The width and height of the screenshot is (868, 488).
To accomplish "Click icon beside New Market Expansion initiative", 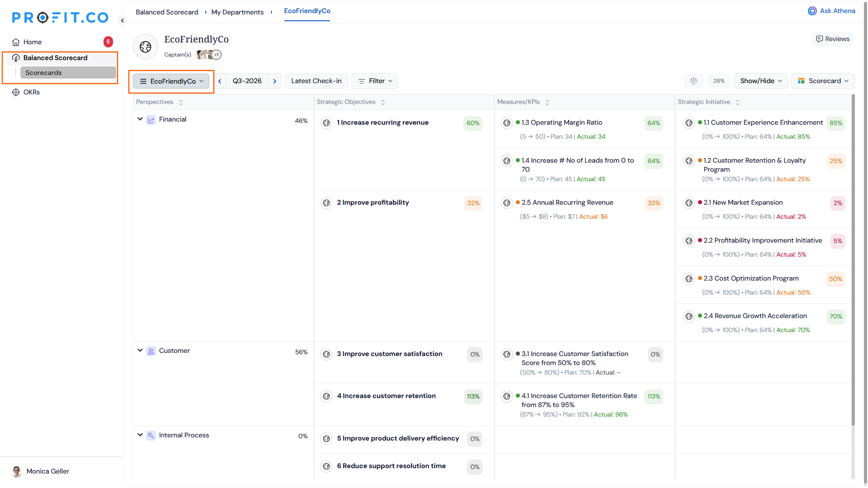I will pyautogui.click(x=689, y=203).
